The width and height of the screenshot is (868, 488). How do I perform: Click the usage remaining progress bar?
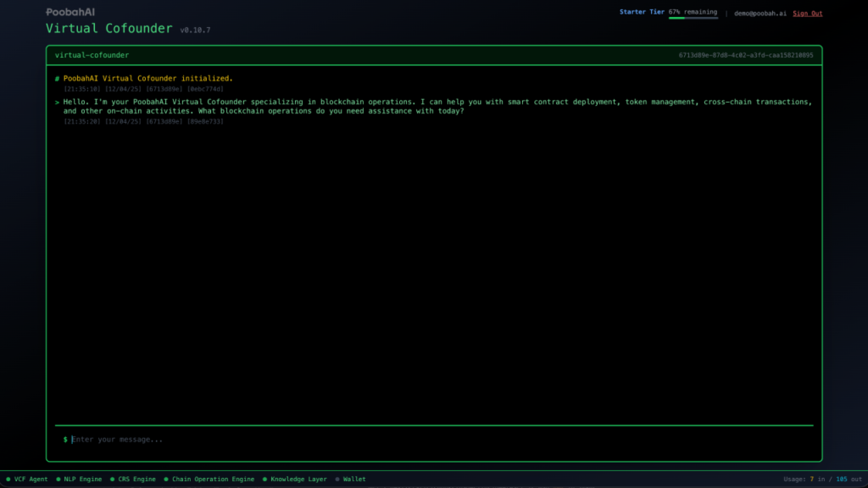(x=693, y=18)
